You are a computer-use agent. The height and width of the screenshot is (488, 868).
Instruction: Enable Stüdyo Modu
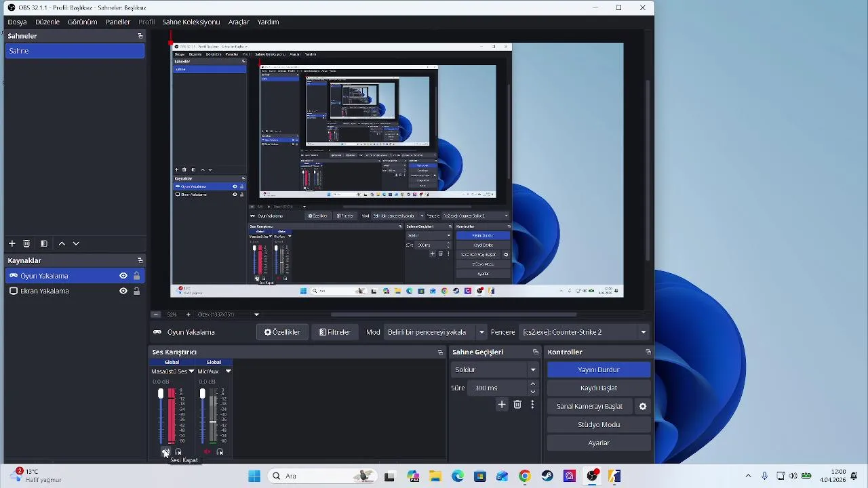pyautogui.click(x=599, y=425)
